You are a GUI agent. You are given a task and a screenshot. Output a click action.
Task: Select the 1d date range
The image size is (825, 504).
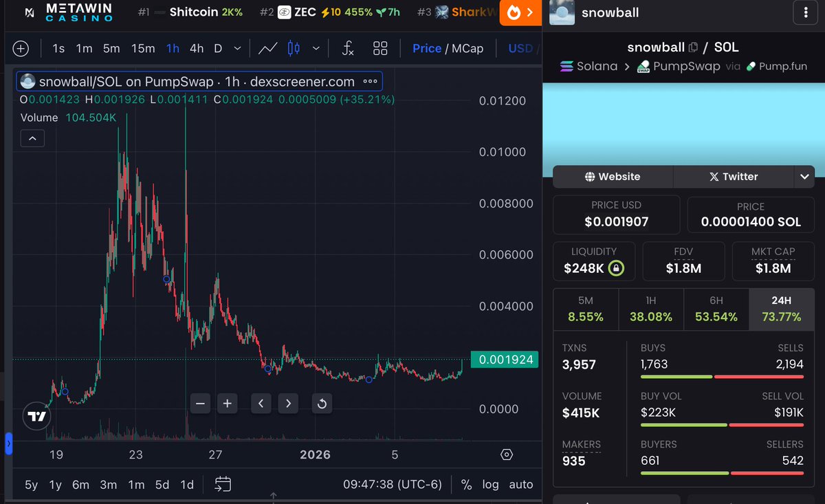point(187,485)
